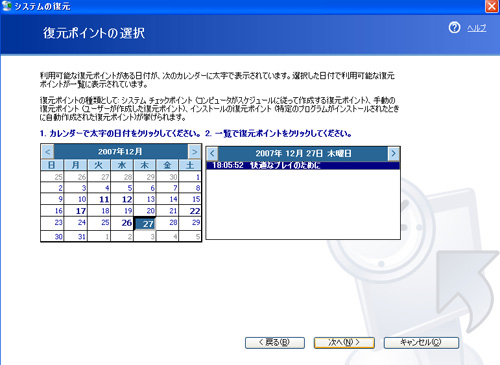Click date 19 in December calendar

tap(122, 211)
